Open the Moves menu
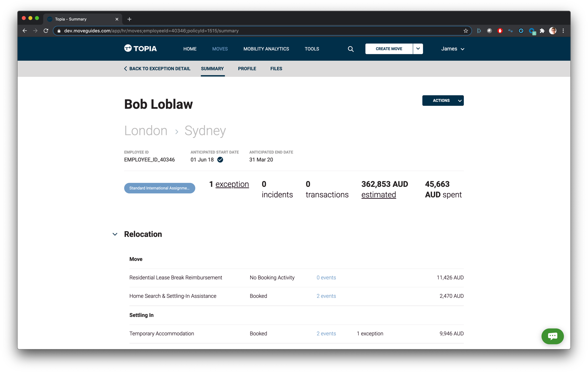The width and height of the screenshot is (588, 372). tap(220, 49)
